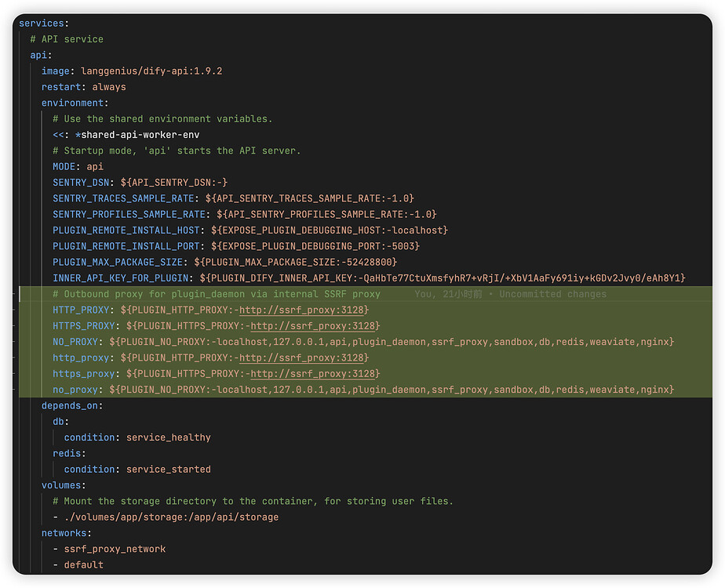Screen dimensions: 725x588
Task: Click the "redis" key under depends_on
Action: coord(67,454)
